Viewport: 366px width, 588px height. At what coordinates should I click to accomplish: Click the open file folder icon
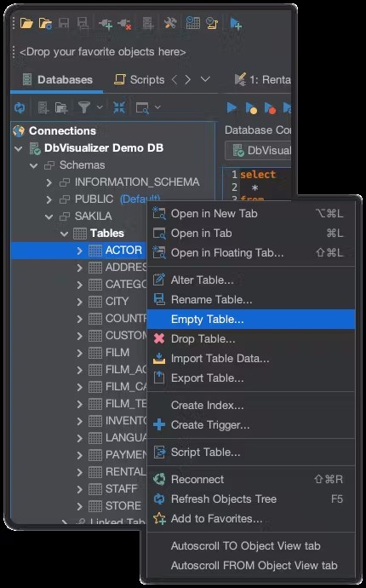click(26, 24)
